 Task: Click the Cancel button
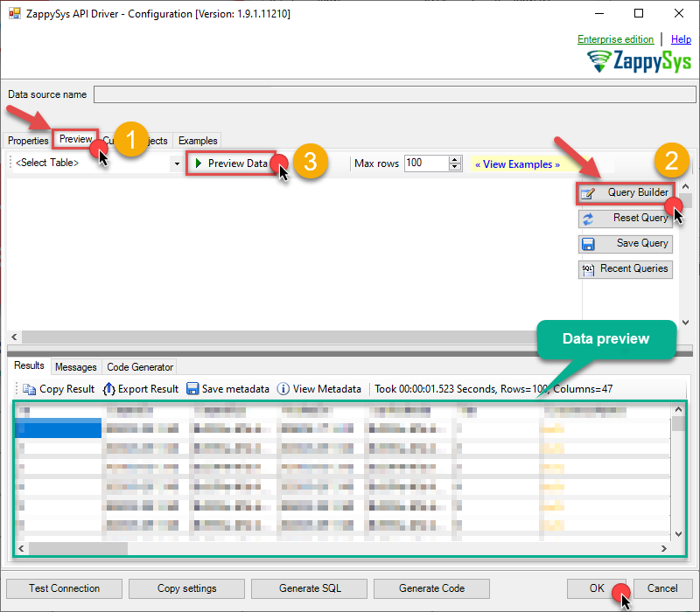tap(662, 588)
